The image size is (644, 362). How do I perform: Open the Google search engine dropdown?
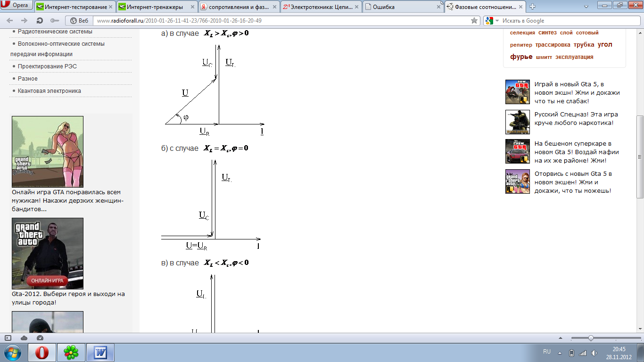click(492, 21)
